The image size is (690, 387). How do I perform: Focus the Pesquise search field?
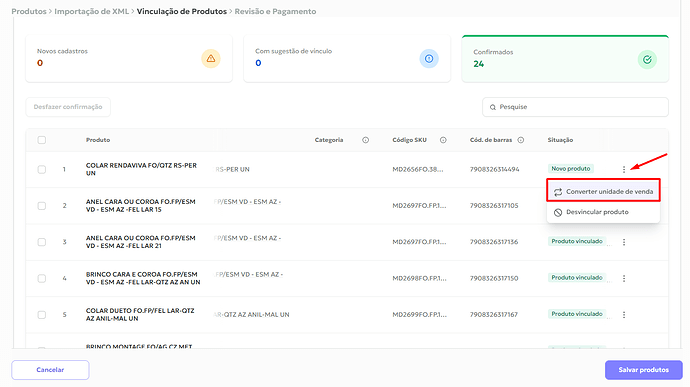click(x=575, y=107)
